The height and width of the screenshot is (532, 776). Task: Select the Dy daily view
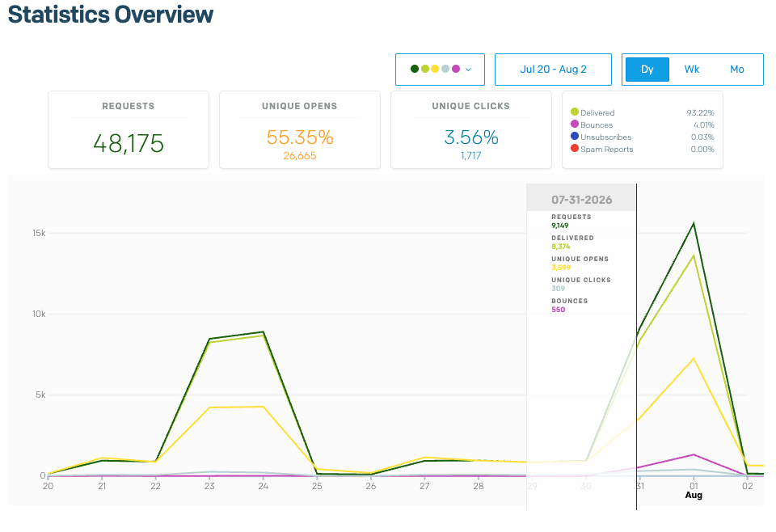click(x=647, y=70)
